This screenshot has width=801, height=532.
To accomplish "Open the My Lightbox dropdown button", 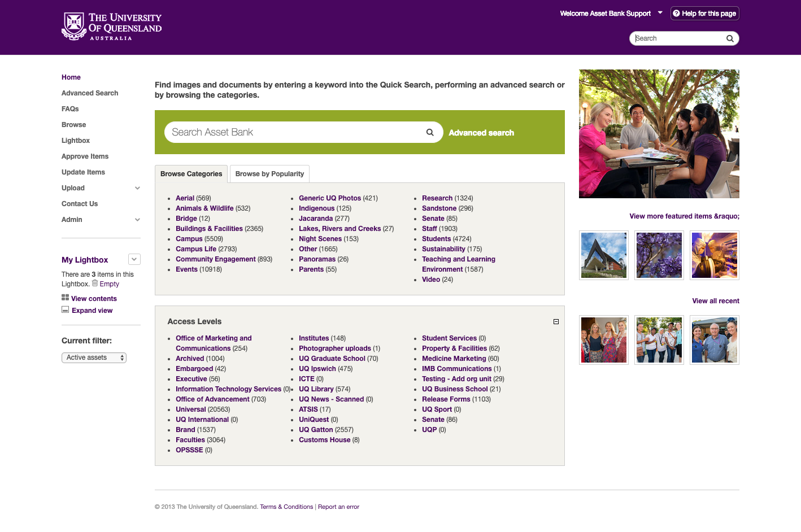I will [x=134, y=259].
